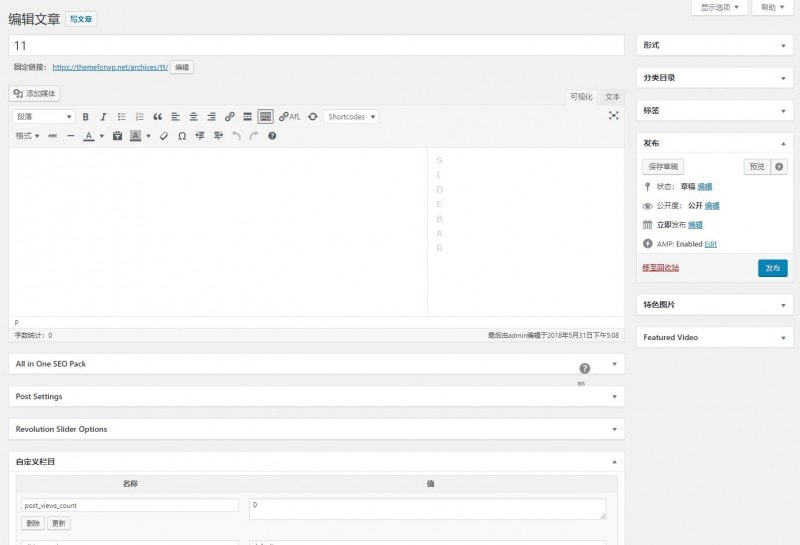The height and width of the screenshot is (545, 800).
Task: Open the 段落 paragraph format dropdown
Action: [43, 117]
